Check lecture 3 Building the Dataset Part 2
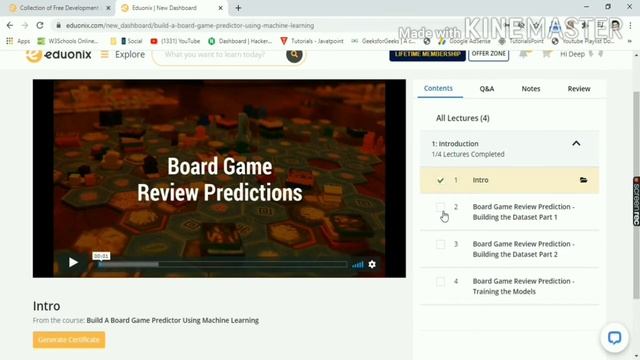The image size is (640, 360). click(x=440, y=244)
